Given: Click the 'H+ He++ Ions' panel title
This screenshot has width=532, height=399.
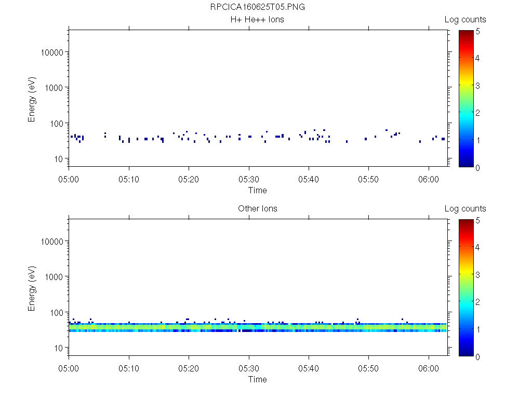Looking at the screenshot, I should click(257, 19).
